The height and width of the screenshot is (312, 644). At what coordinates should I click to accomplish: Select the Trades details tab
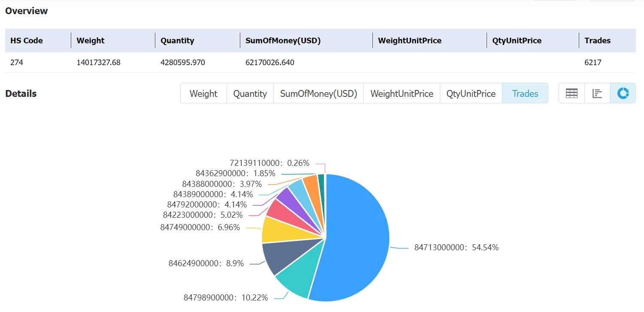[525, 93]
